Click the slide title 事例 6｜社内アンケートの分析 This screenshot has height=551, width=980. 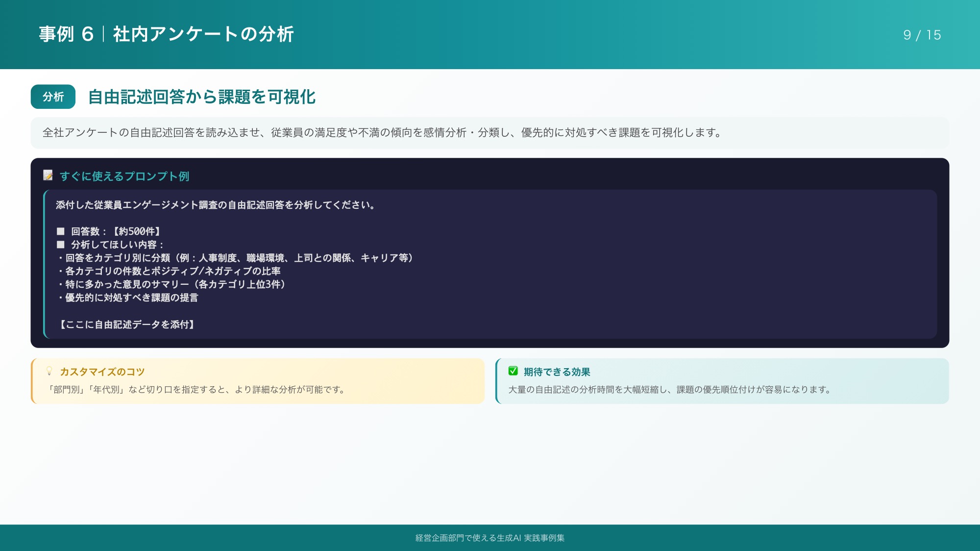(x=167, y=34)
